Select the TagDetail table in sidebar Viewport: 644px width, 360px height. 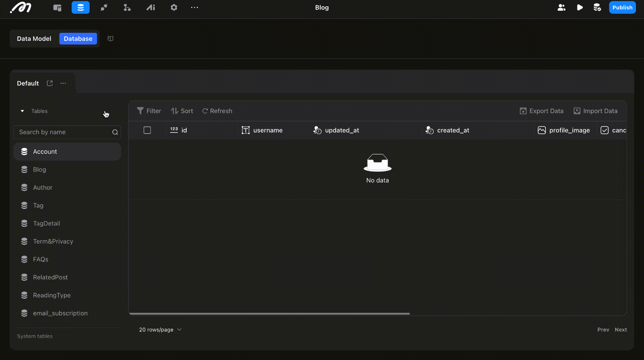[x=46, y=223]
